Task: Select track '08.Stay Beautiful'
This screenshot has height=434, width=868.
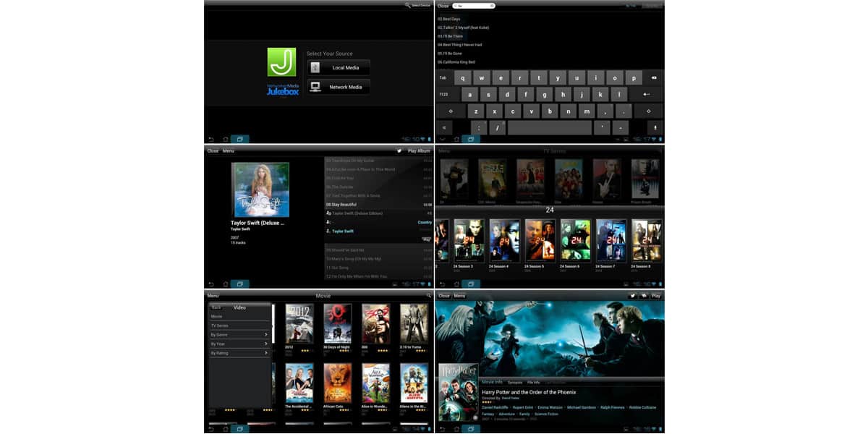Action: (378, 205)
